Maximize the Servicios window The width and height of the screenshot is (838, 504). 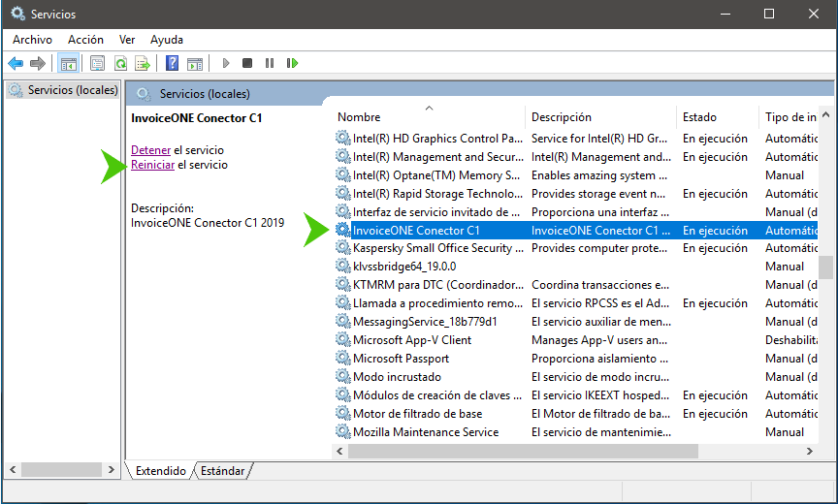pos(769,14)
